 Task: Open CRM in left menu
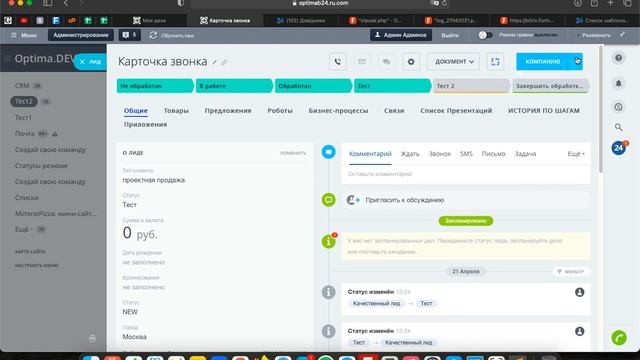(22, 86)
